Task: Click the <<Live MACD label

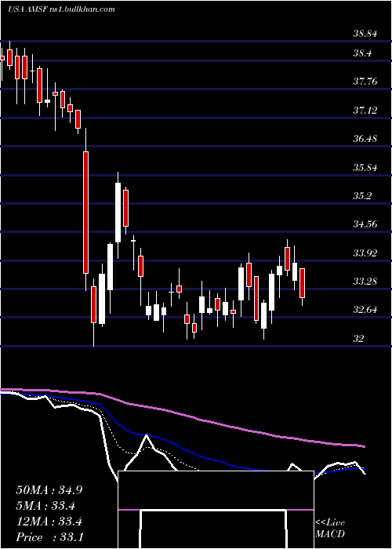Action: pyautogui.click(x=330, y=529)
